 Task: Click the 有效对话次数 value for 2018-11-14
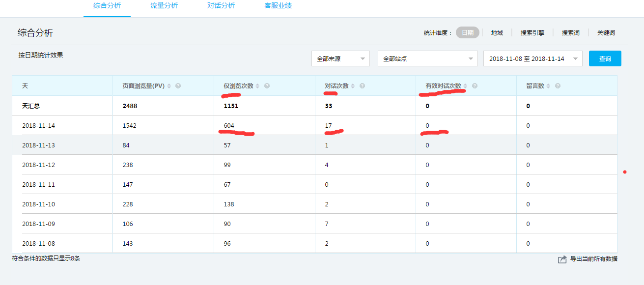click(427, 126)
